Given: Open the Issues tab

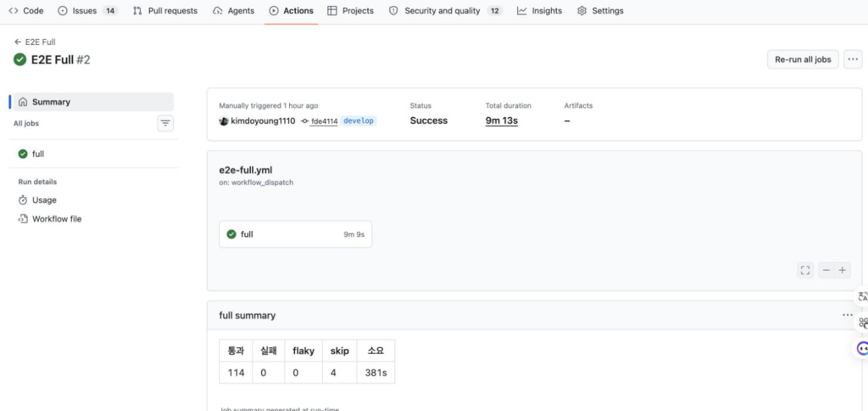Looking at the screenshot, I should click(x=88, y=11).
